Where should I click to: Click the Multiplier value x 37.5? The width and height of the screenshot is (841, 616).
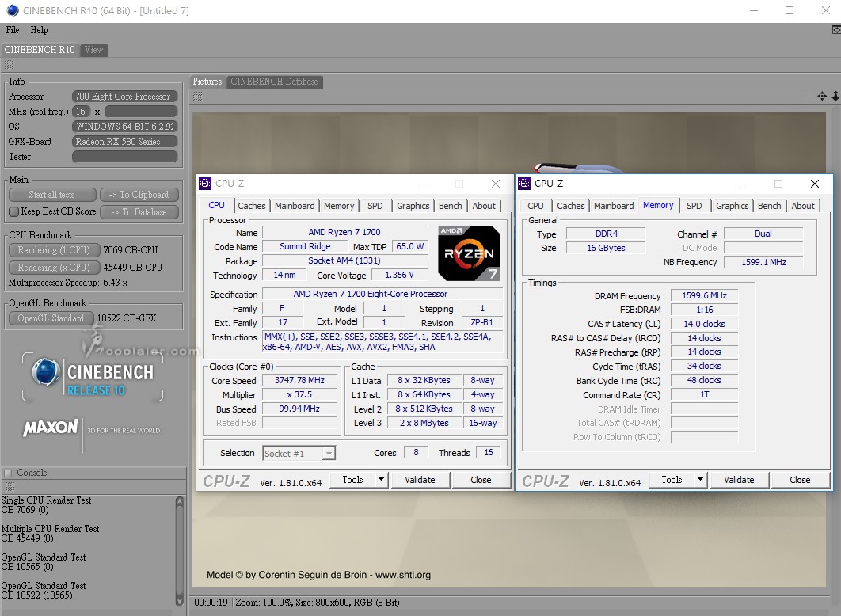[x=299, y=394]
